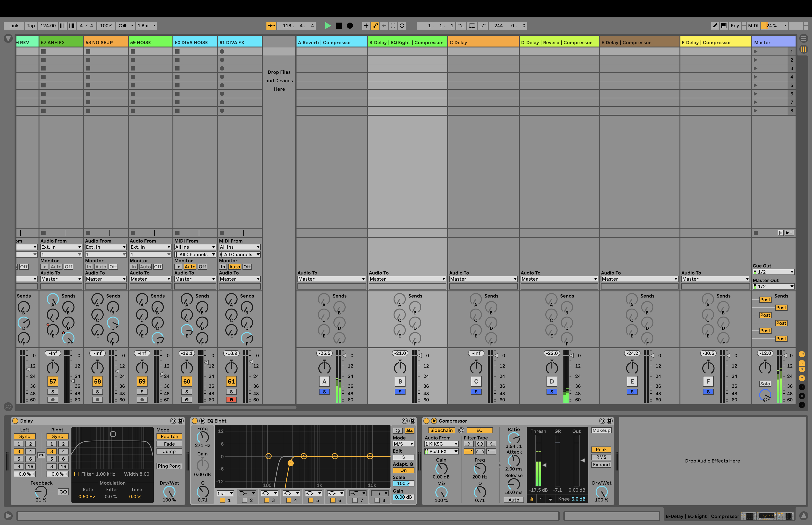Toggle the Draw Mode pencil icon
812x525 pixels.
(x=715, y=26)
